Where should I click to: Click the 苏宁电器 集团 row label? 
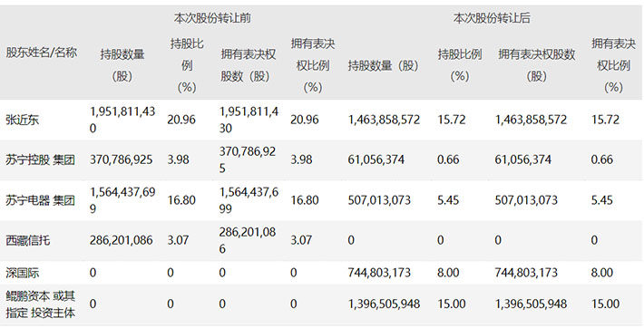[x=40, y=200]
